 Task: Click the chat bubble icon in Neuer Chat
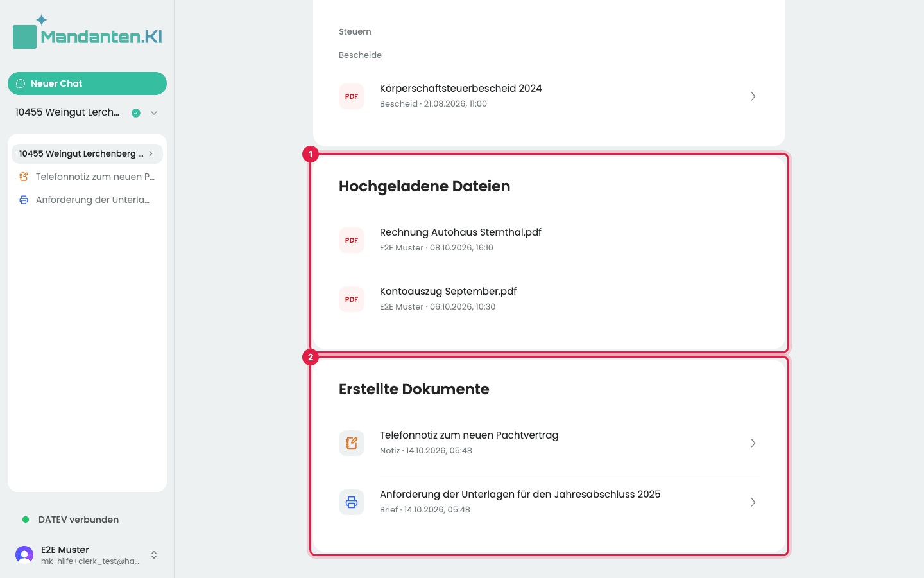coord(21,83)
